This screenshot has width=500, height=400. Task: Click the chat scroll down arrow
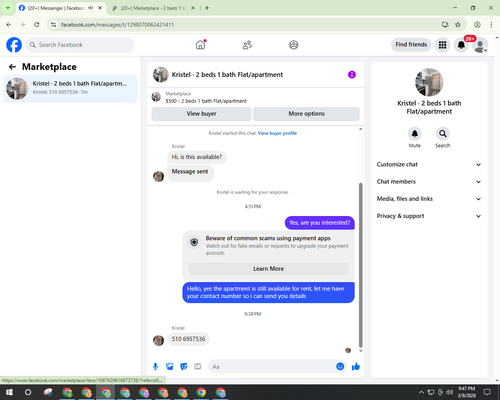tap(360, 351)
